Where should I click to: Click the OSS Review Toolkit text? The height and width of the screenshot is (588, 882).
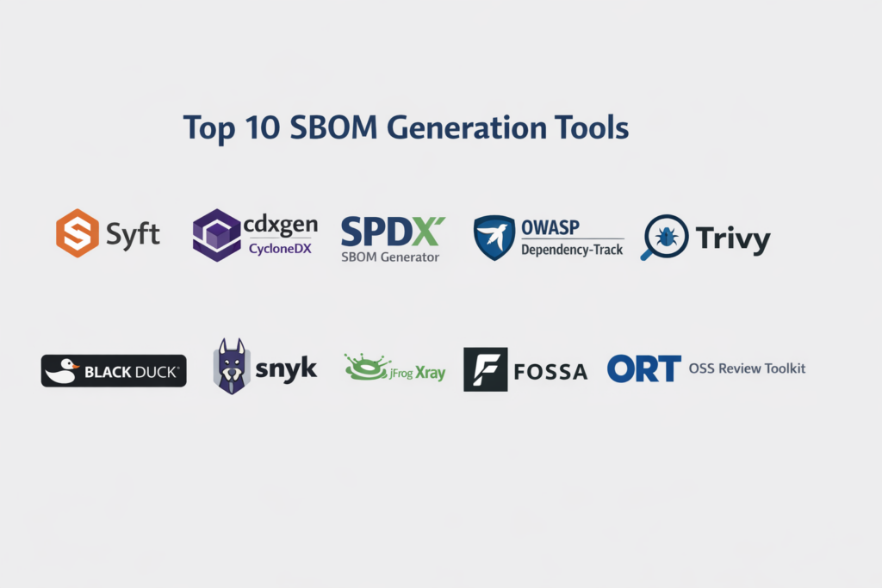[747, 368]
